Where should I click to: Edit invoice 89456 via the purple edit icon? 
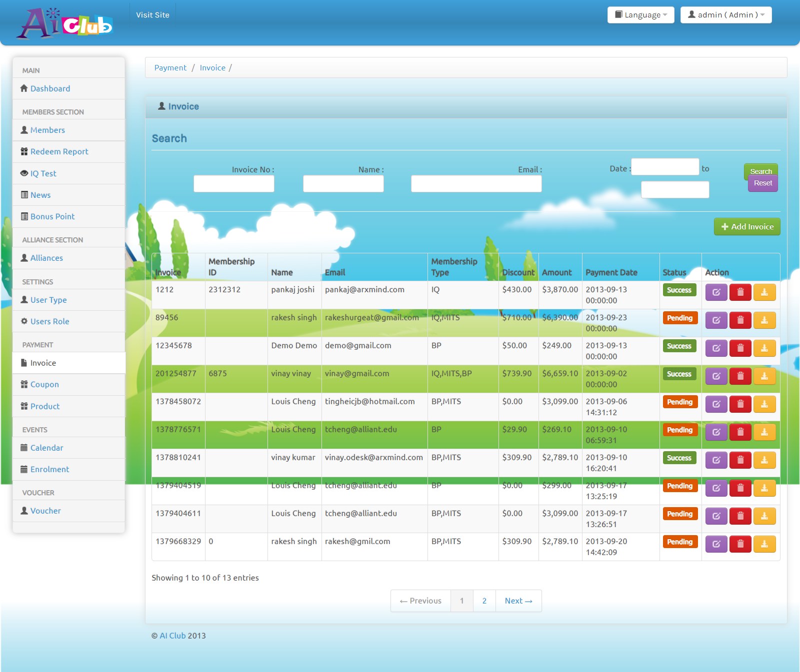tap(716, 320)
